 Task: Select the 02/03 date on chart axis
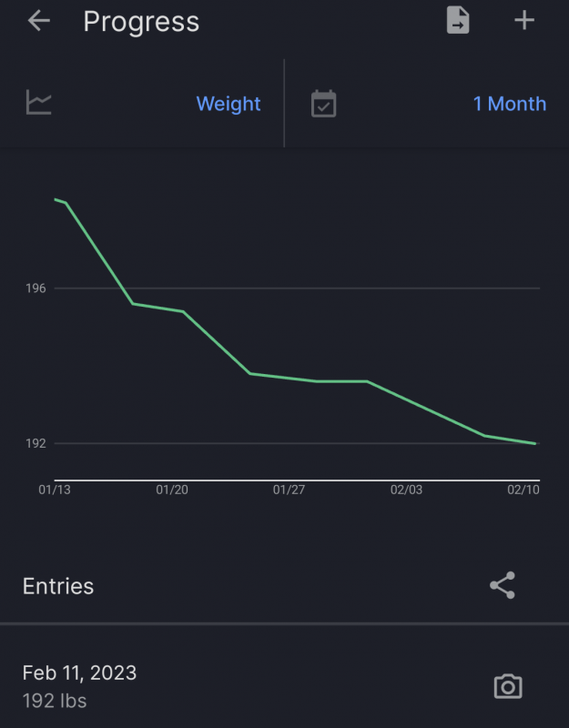point(406,490)
